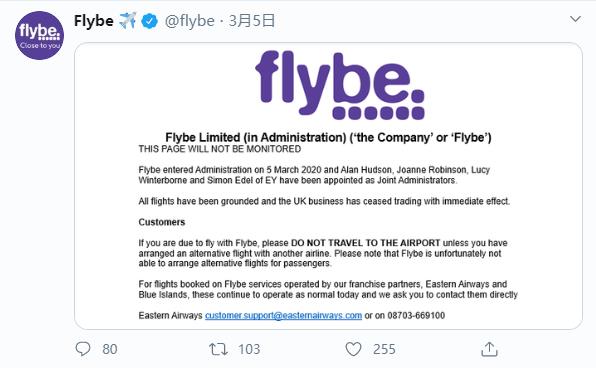Open the 3月5日 tweet timestamp

(x=252, y=21)
